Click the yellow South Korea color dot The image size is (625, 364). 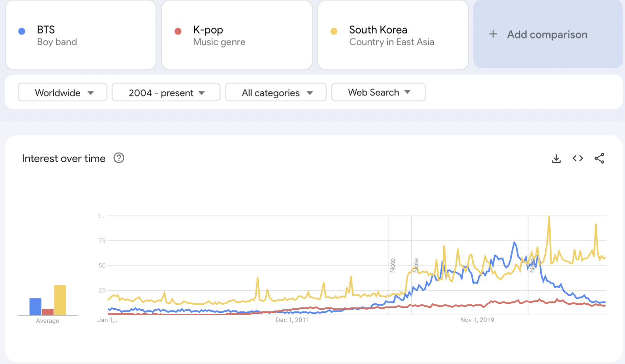tap(334, 31)
